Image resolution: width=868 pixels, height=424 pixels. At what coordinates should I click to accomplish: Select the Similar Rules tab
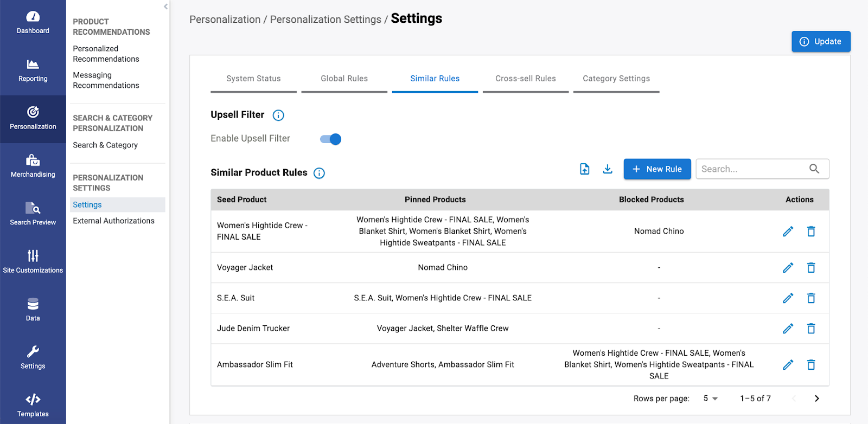tap(435, 79)
